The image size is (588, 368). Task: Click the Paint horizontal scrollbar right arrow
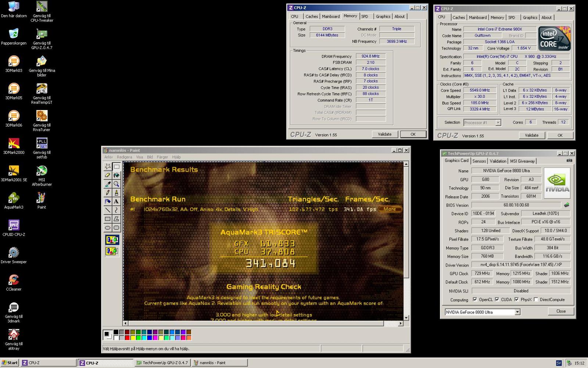tap(401, 323)
